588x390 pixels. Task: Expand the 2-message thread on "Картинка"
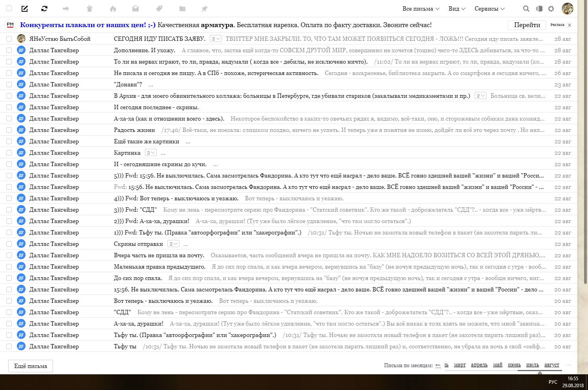[151, 152]
